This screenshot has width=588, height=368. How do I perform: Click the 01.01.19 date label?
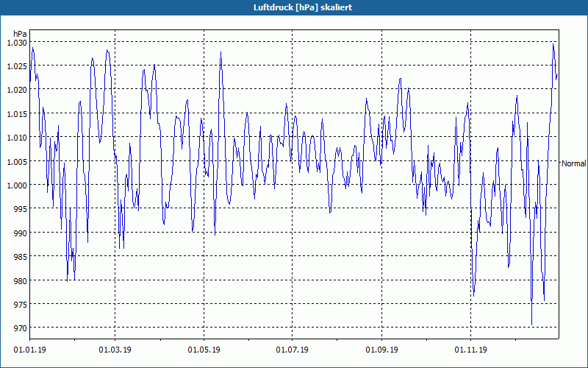[x=30, y=350]
